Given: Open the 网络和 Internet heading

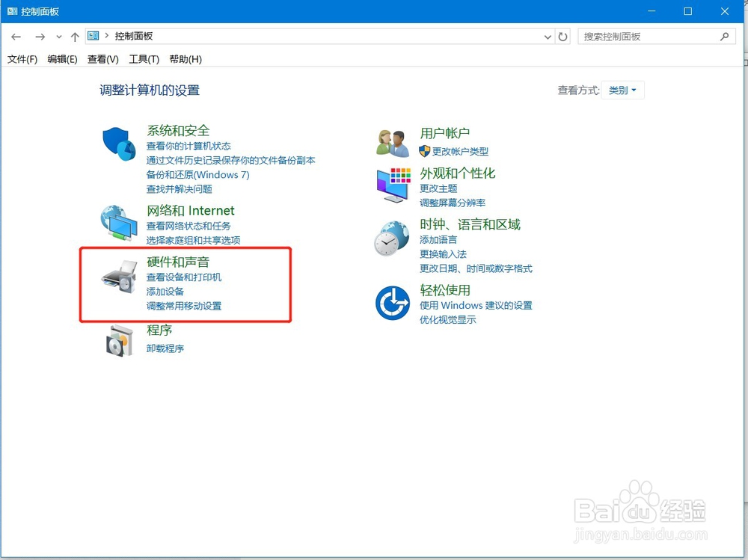Looking at the screenshot, I should [191, 211].
